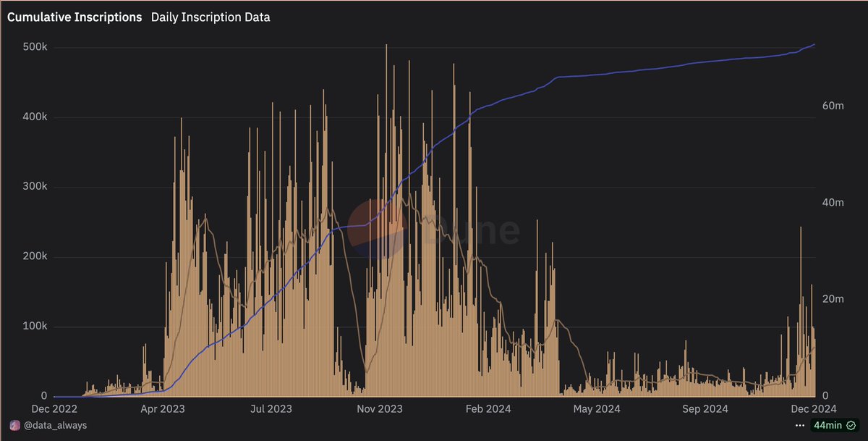Click the Nov 2023 date label
This screenshot has width=868, height=441.
pyautogui.click(x=380, y=409)
